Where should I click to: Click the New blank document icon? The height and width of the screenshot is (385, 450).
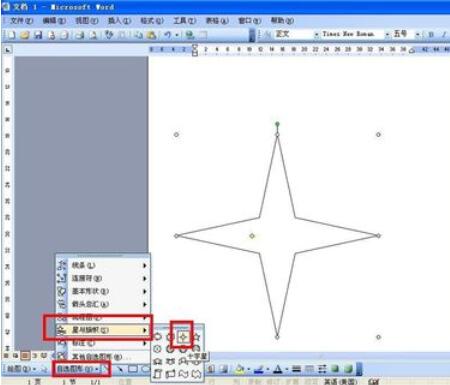(12, 35)
